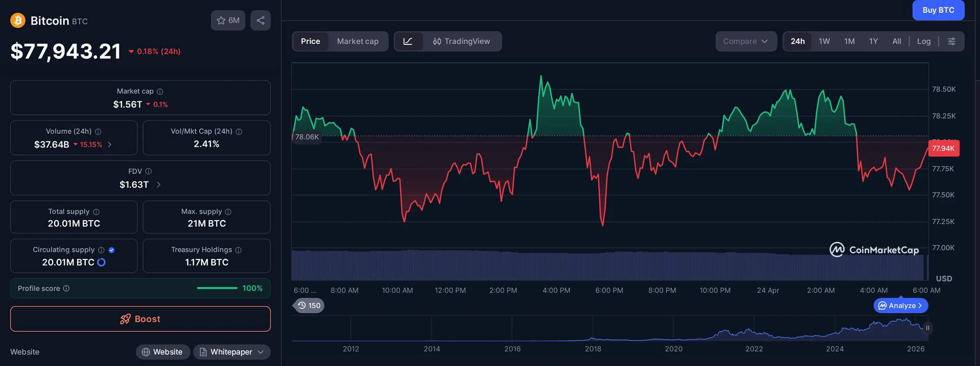Click the $1.56T market cap value

point(128,104)
